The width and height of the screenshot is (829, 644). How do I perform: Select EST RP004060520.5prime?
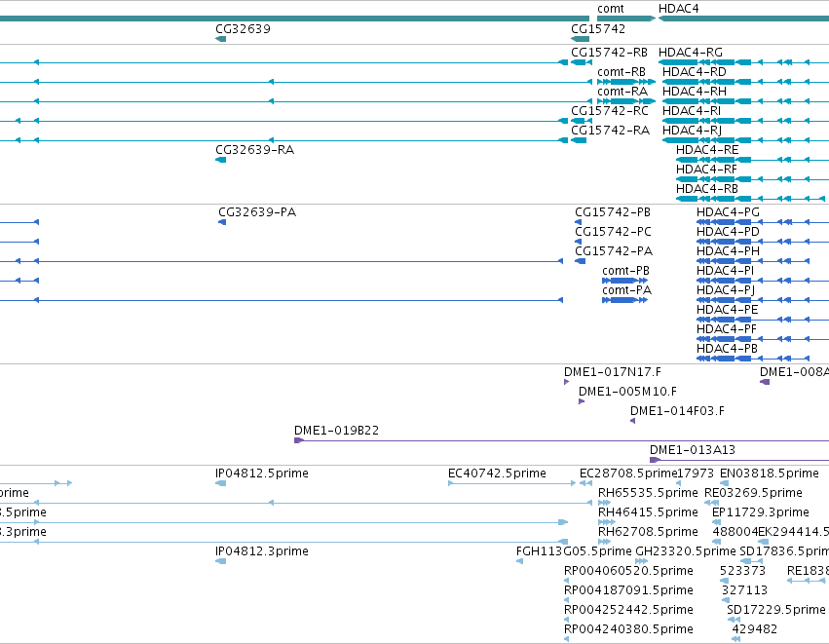click(628, 572)
